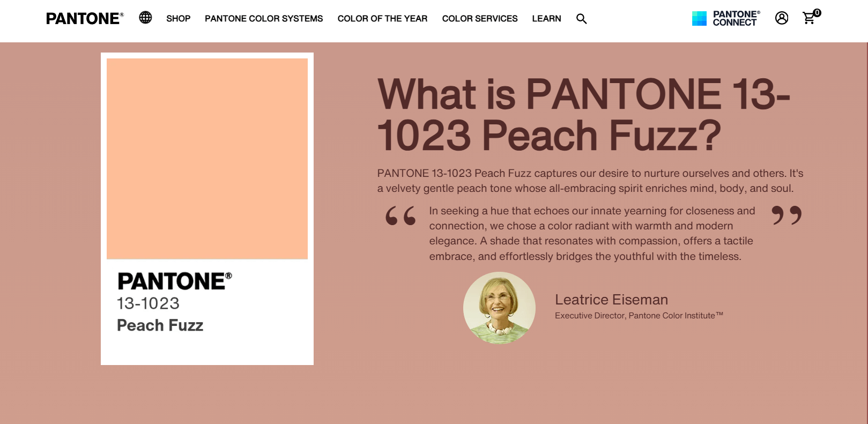Click Leatrice Eiseman's portrait photo

pyautogui.click(x=499, y=308)
